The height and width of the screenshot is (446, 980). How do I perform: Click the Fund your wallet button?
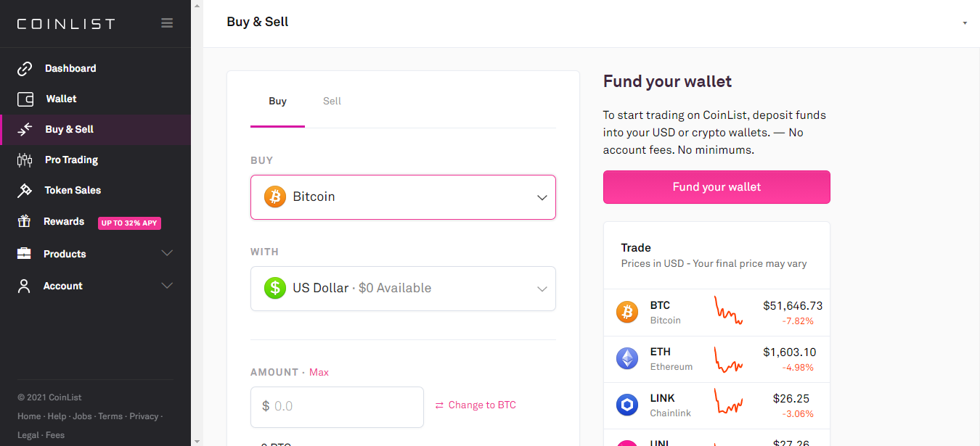point(716,187)
